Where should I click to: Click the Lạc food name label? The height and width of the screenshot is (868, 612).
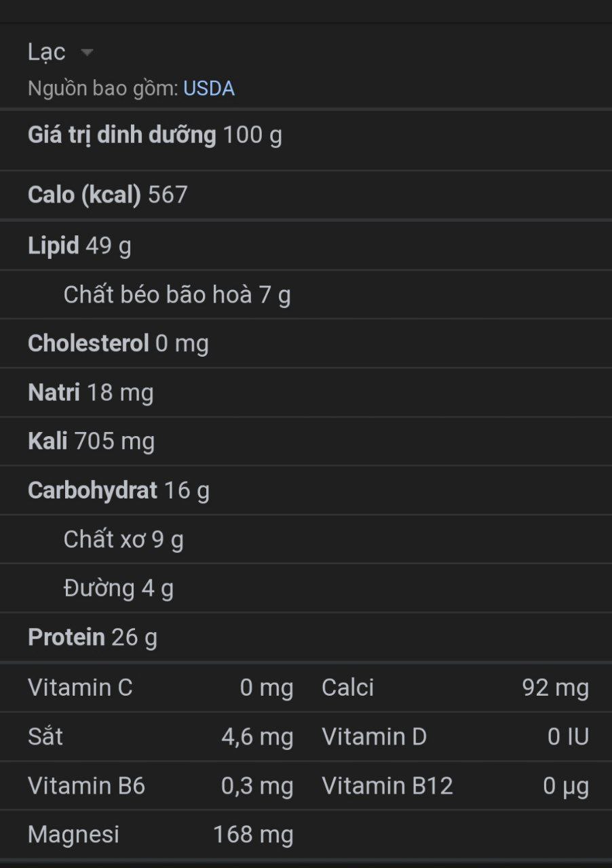pos(46,52)
